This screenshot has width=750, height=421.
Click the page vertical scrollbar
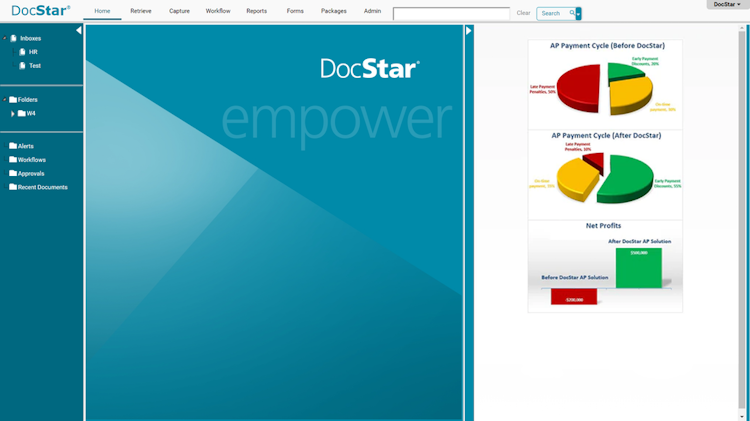(x=742, y=222)
